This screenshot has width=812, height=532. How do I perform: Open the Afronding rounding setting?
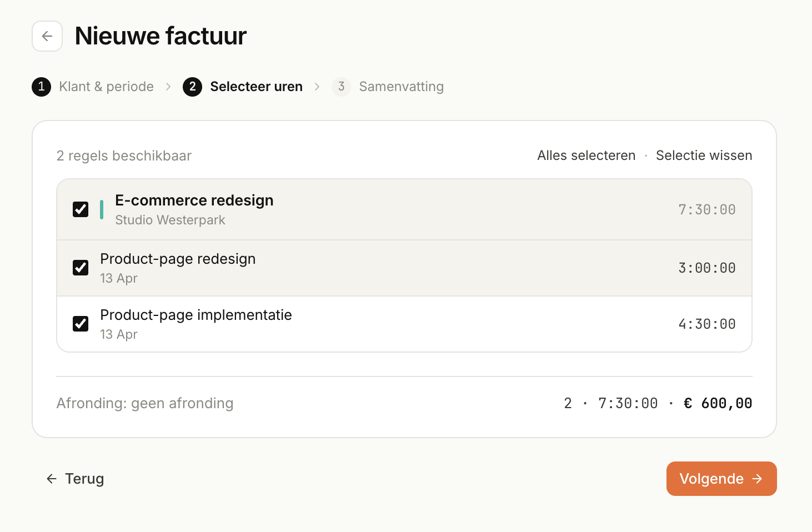click(x=145, y=403)
